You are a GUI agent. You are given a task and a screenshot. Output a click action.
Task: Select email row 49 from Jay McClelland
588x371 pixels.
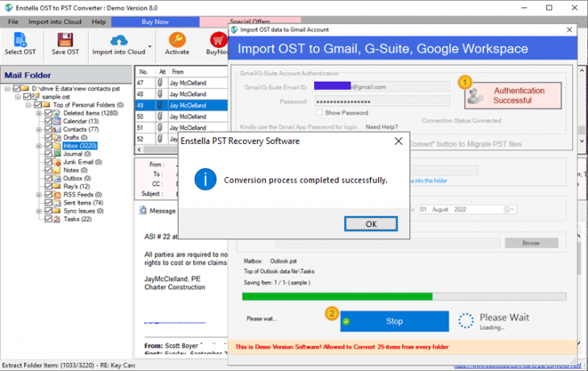181,105
